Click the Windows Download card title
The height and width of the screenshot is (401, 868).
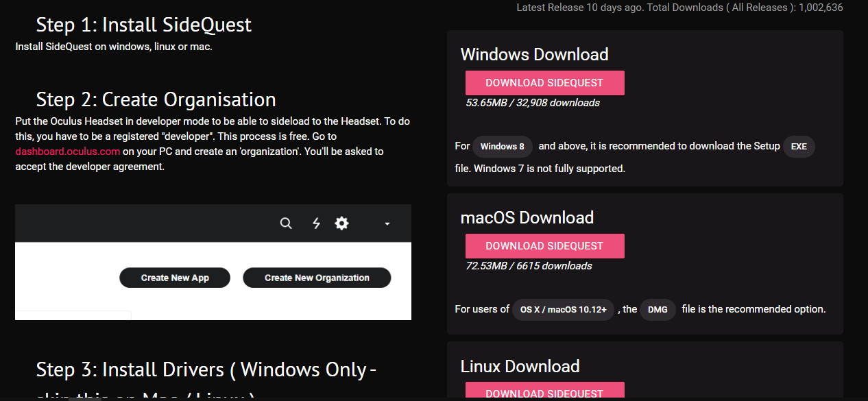pyautogui.click(x=534, y=55)
